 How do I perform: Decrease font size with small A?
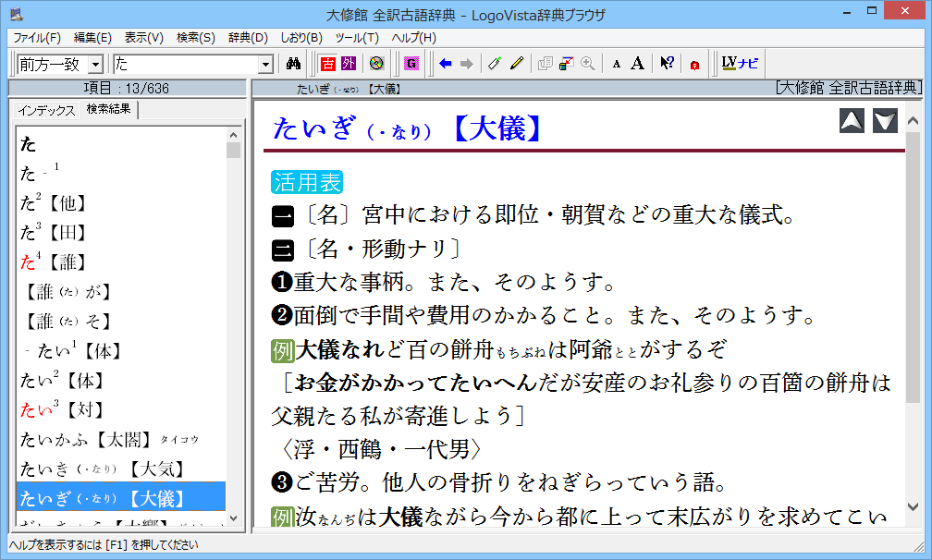click(617, 64)
